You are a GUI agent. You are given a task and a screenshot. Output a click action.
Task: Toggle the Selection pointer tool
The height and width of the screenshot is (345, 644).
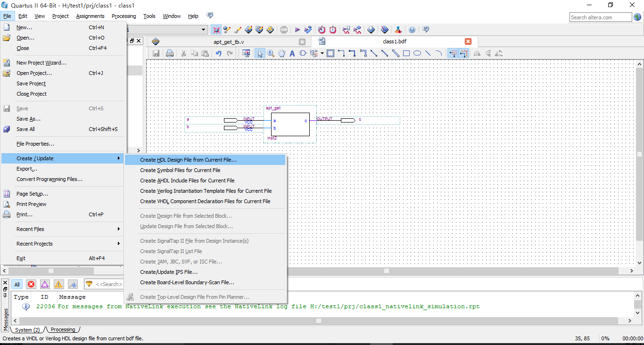tap(260, 53)
